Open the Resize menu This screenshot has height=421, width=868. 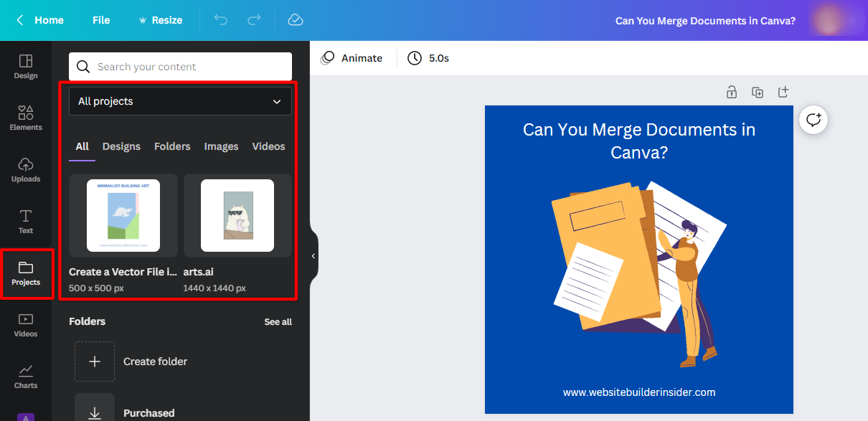pos(160,20)
